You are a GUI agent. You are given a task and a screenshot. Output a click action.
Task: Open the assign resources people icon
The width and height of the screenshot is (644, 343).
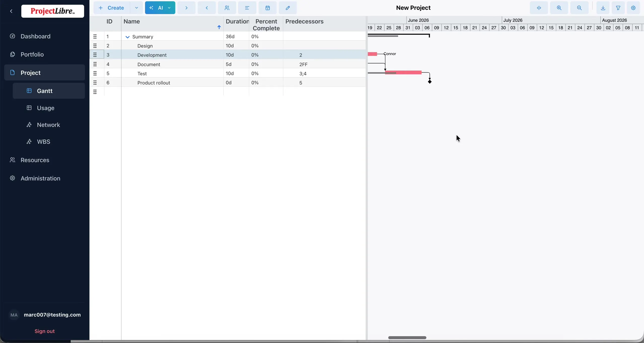(227, 8)
